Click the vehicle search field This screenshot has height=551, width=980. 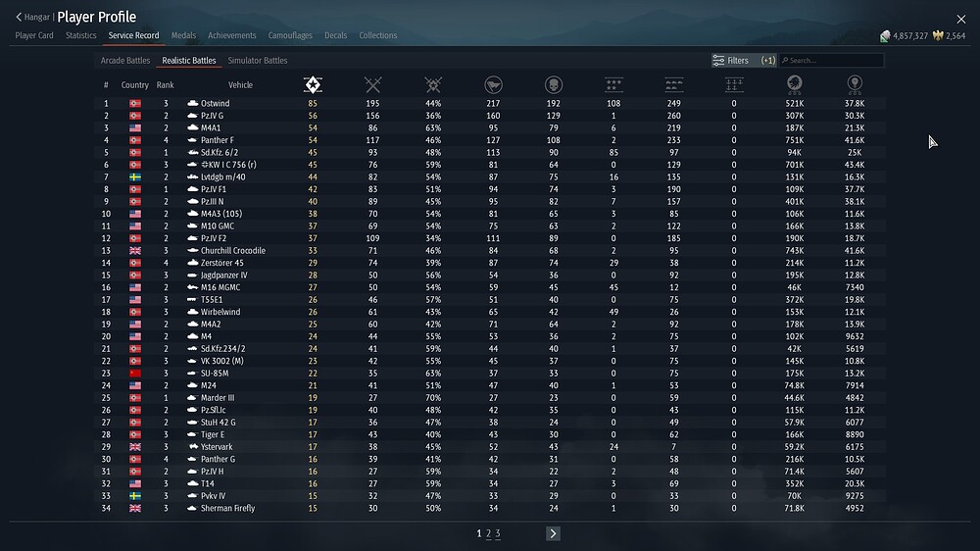click(x=834, y=61)
